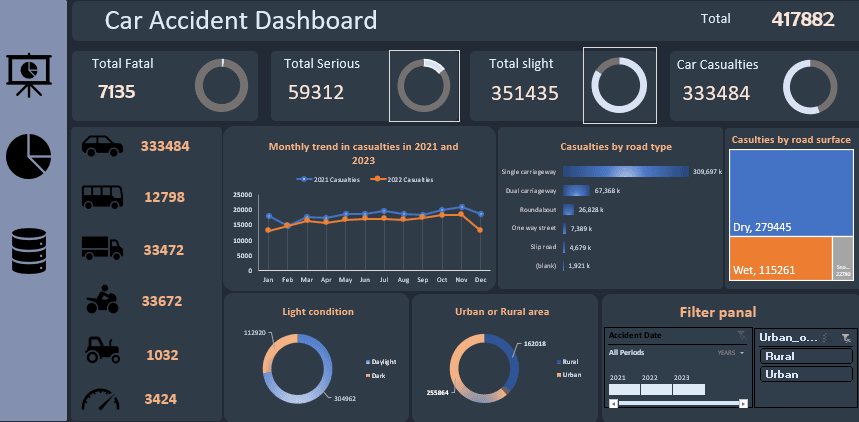Clear filter on Accident Date timeline

point(742,335)
